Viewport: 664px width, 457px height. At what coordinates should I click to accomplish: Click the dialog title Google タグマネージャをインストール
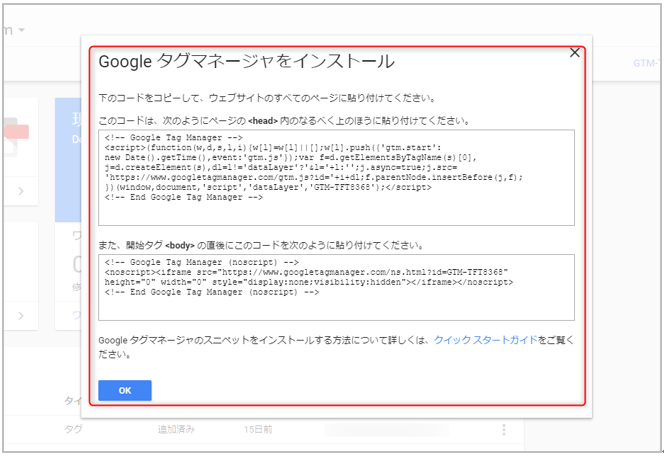246,61
